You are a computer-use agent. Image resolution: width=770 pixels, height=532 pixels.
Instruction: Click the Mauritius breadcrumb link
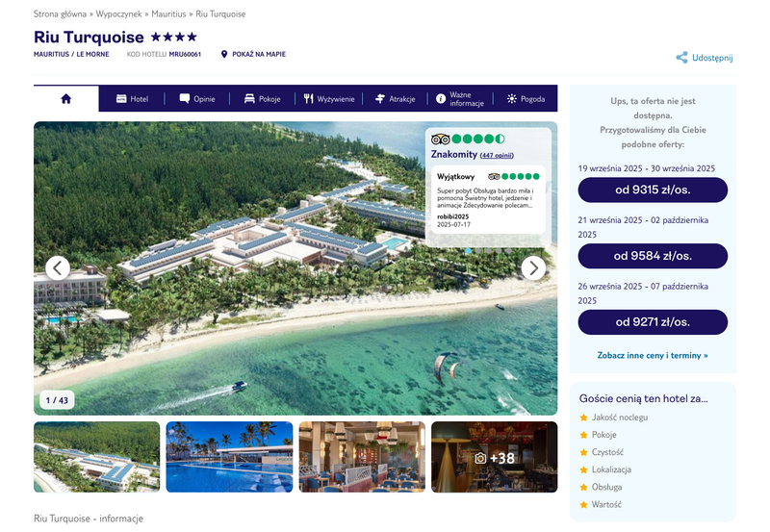coord(168,13)
